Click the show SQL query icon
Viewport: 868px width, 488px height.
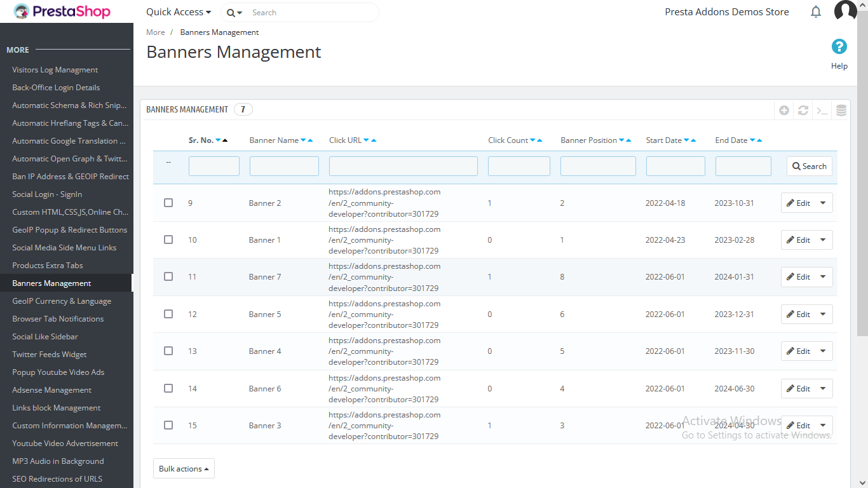822,110
